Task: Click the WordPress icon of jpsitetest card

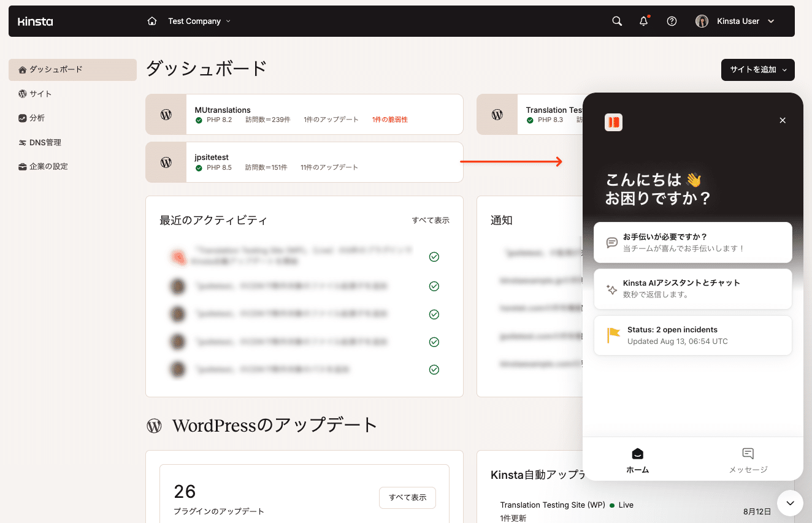Action: [x=166, y=162]
